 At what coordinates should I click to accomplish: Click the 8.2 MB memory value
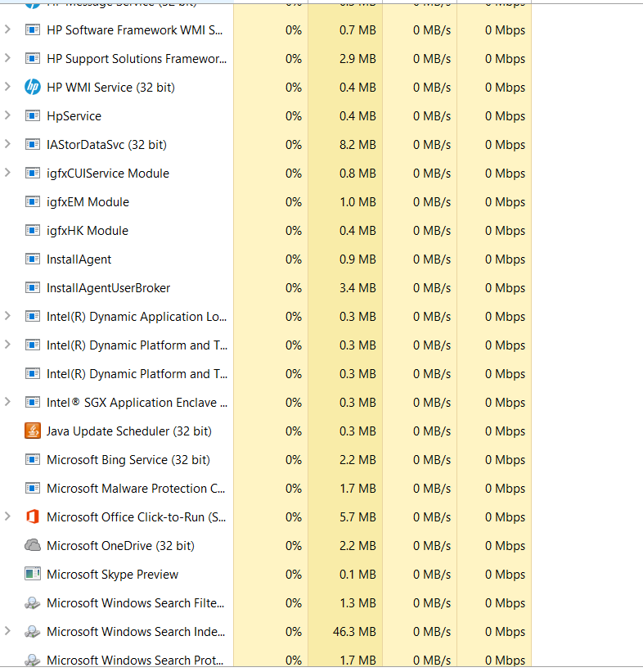[x=357, y=145]
